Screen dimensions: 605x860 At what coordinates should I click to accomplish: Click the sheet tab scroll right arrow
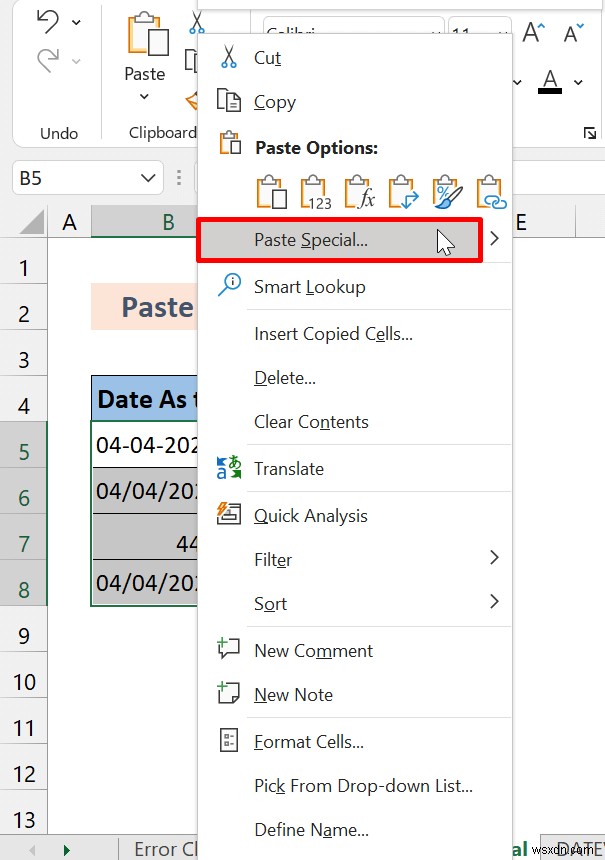pos(67,850)
